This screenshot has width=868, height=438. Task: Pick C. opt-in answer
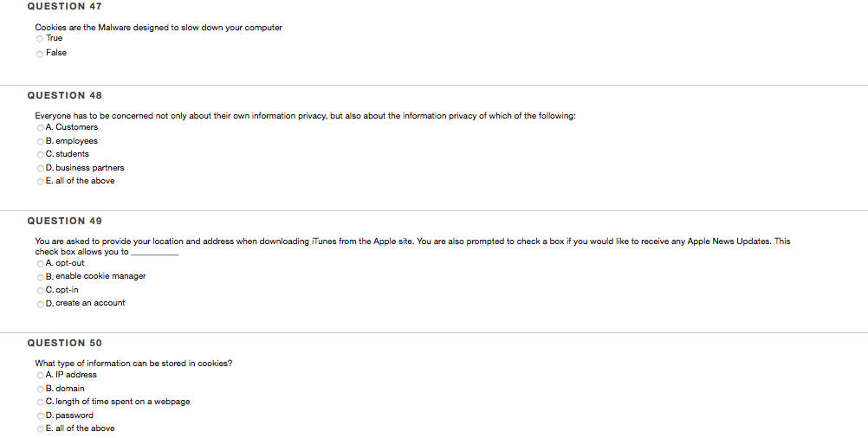pos(40,290)
